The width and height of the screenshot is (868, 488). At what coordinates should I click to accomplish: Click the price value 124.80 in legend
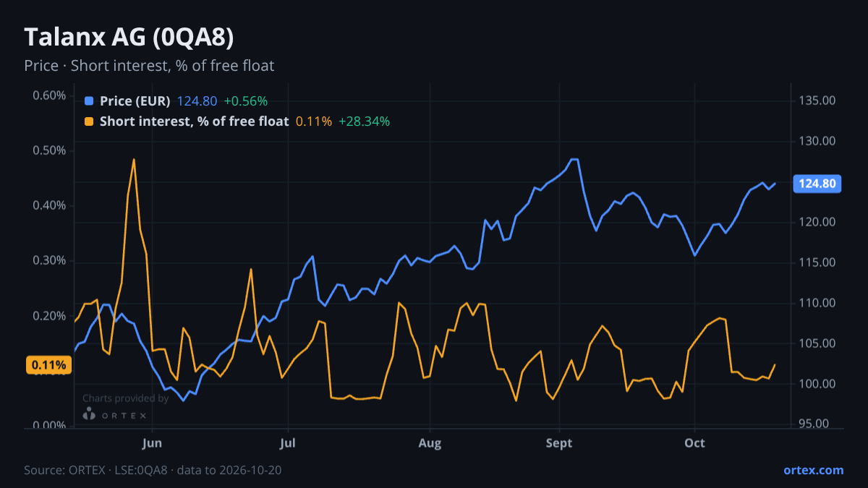(x=197, y=101)
